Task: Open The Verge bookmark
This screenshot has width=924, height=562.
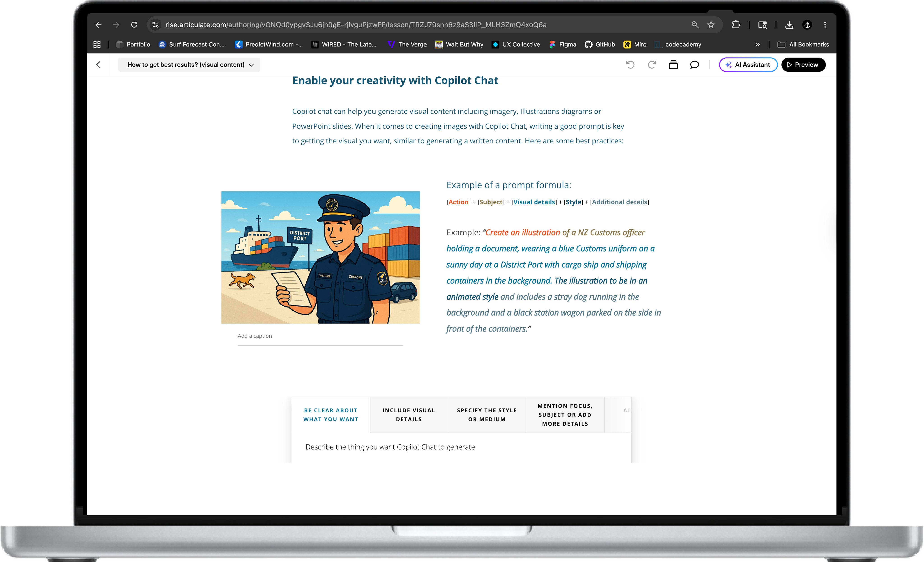Action: [x=407, y=45]
